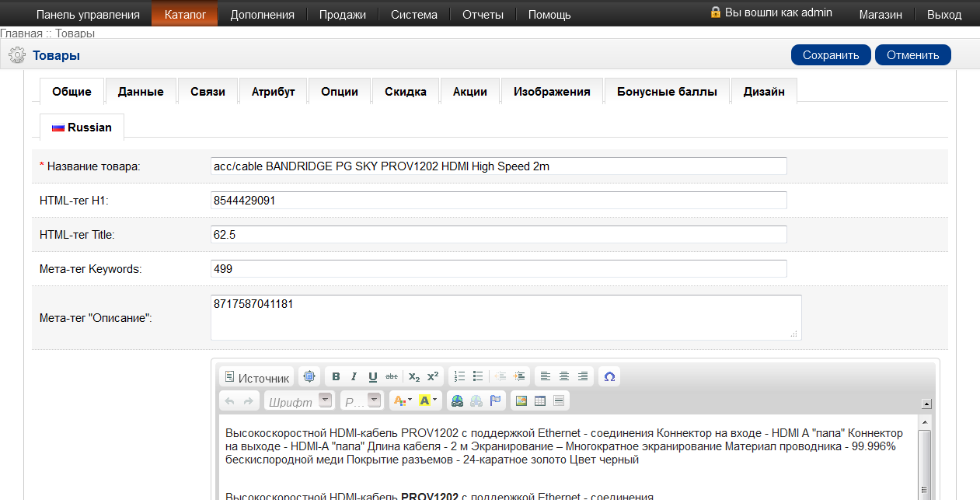Click the redo arrow in editor
The image size is (980, 500).
(x=248, y=400)
